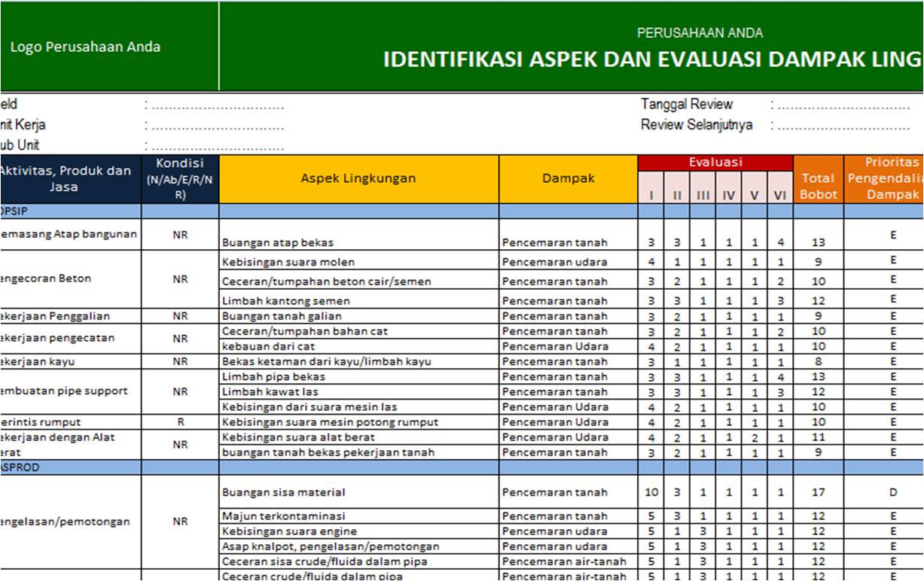Image resolution: width=924 pixels, height=581 pixels.
Task: Select Ceceran sisa crude/fluida dalam pipa cell
Action: coord(358,561)
